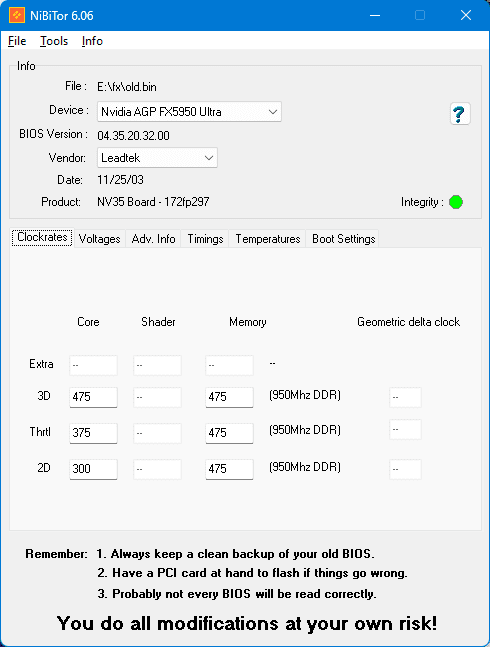Expand the Vendor dropdown showing Leadtek

point(157,158)
